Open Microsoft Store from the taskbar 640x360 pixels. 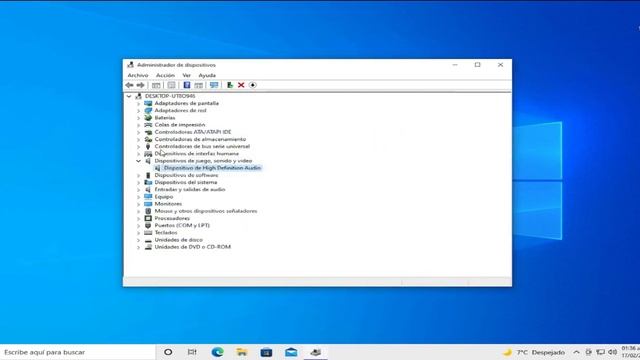(x=266, y=352)
